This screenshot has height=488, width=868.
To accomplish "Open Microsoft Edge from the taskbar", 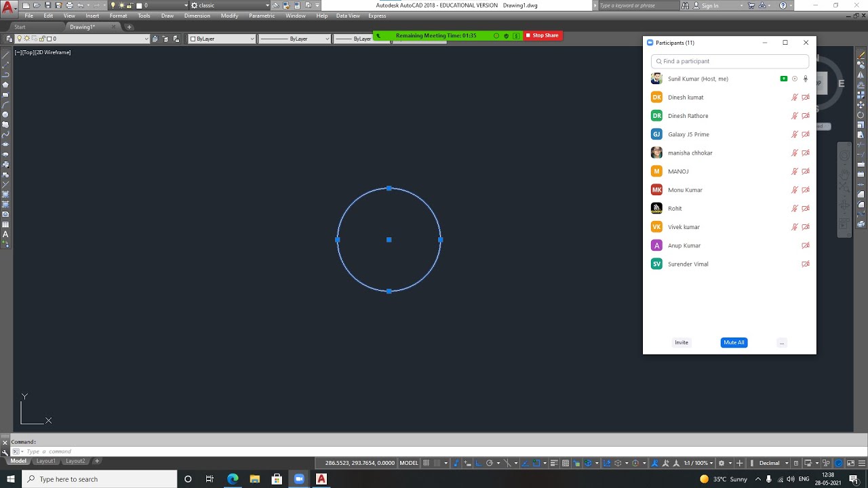I will click(x=233, y=479).
